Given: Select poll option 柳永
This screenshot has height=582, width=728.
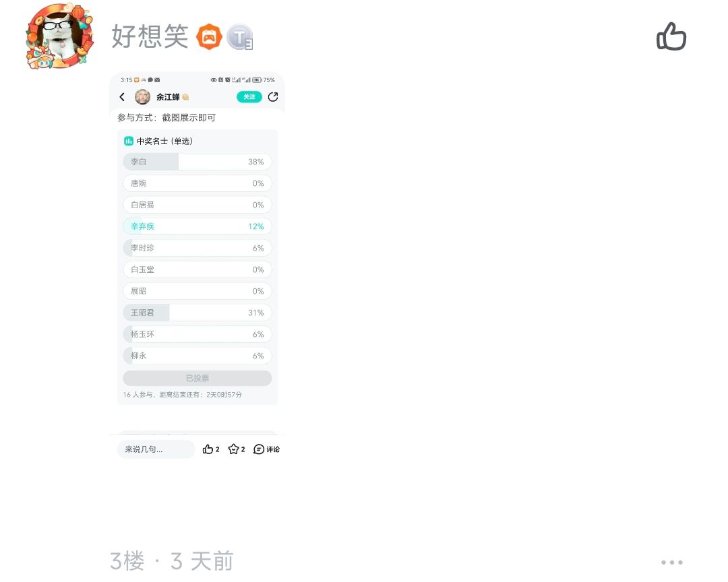Looking at the screenshot, I should click(x=198, y=356).
